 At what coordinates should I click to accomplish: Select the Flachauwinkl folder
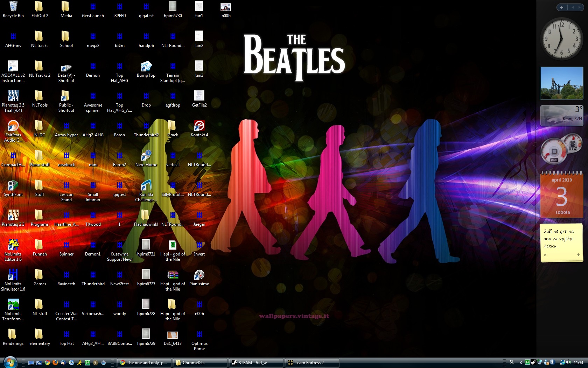[146, 218]
